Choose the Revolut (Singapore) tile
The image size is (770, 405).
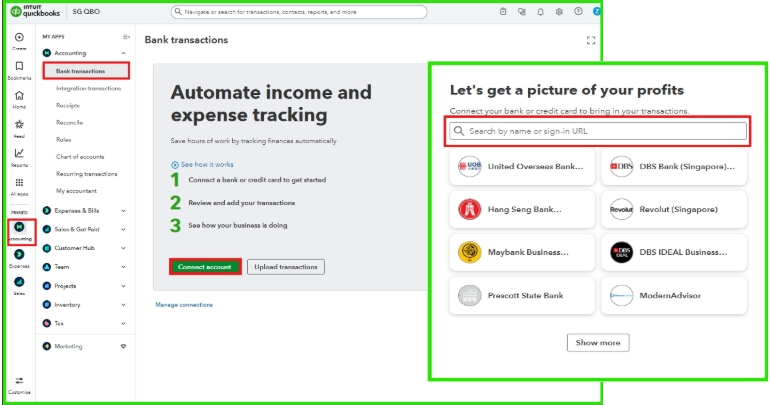point(674,209)
